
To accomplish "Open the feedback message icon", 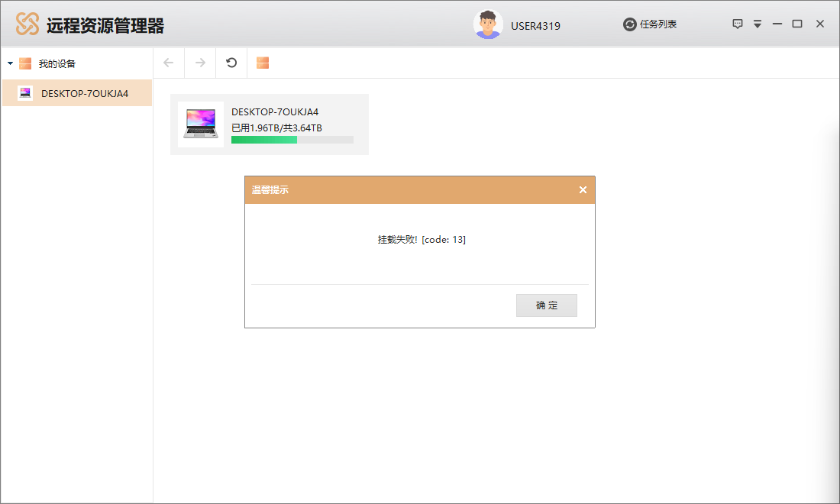I will coord(737,24).
